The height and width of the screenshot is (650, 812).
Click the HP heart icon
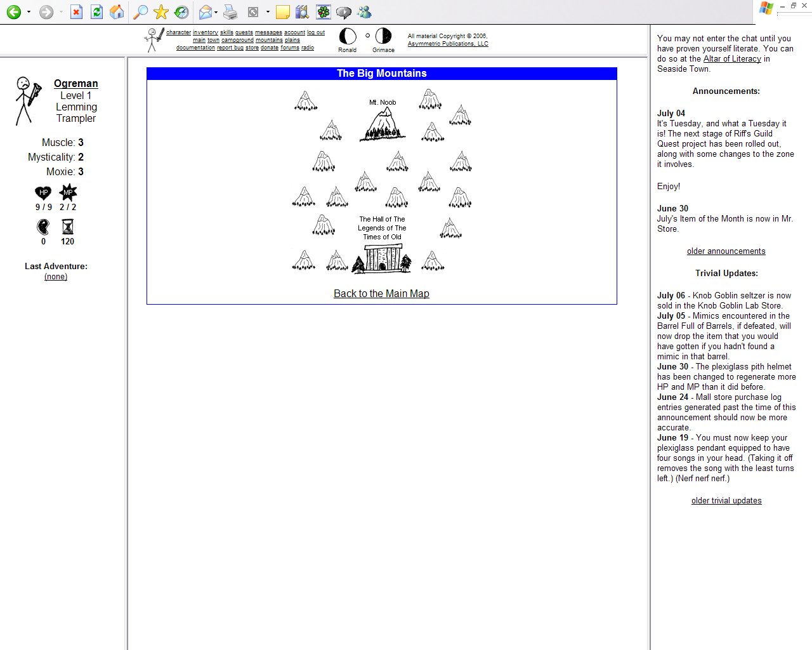pyautogui.click(x=43, y=192)
